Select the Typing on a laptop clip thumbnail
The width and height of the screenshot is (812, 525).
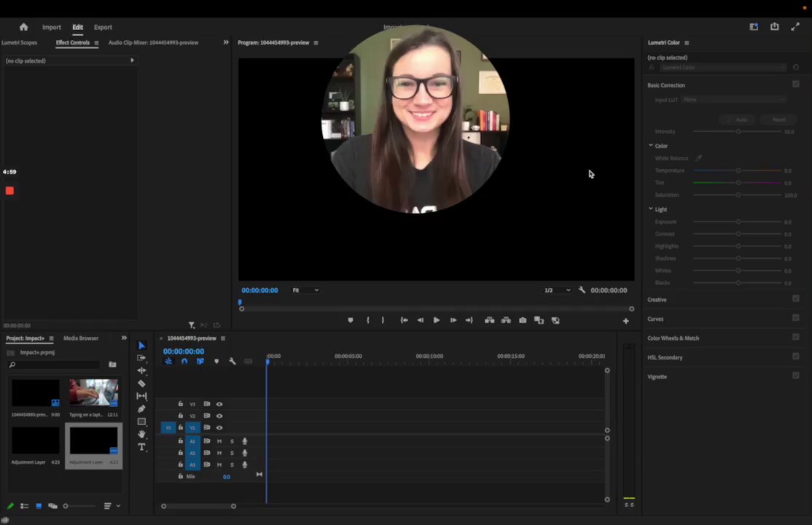[93, 392]
